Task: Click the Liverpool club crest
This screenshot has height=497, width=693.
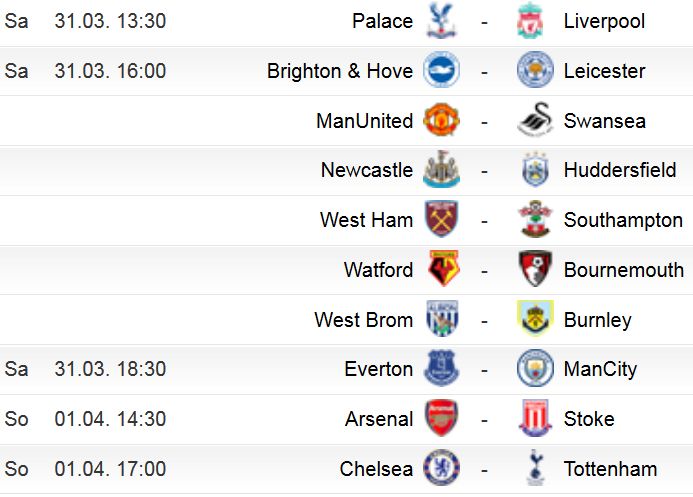Action: coord(530,21)
